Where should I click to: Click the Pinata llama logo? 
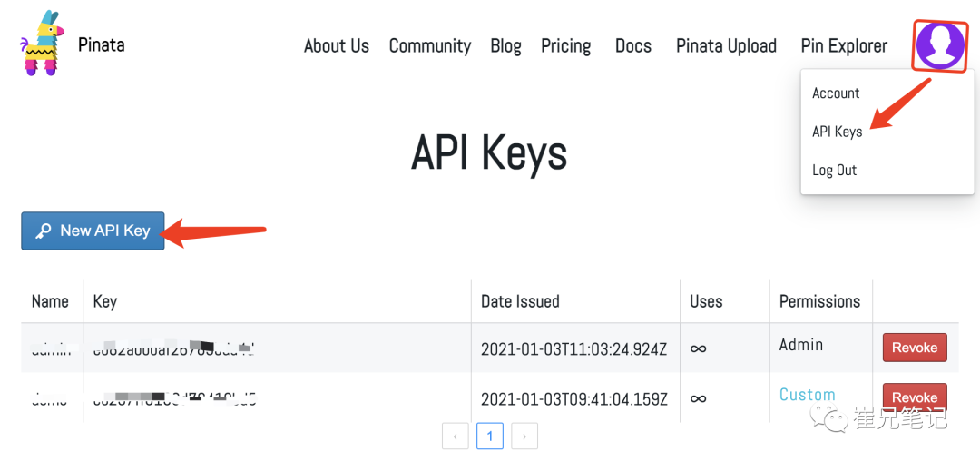(39, 44)
